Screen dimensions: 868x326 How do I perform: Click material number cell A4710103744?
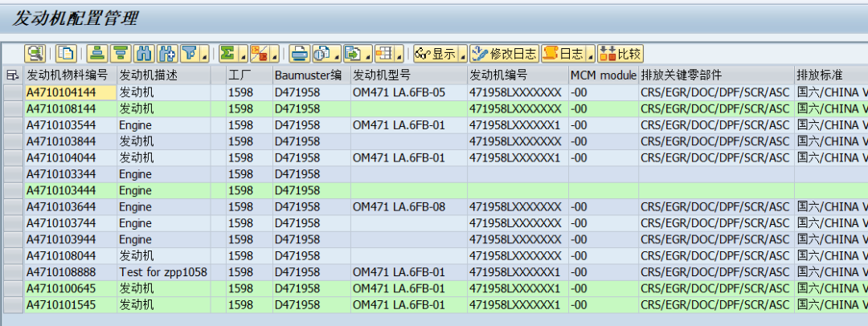pyautogui.click(x=70, y=223)
